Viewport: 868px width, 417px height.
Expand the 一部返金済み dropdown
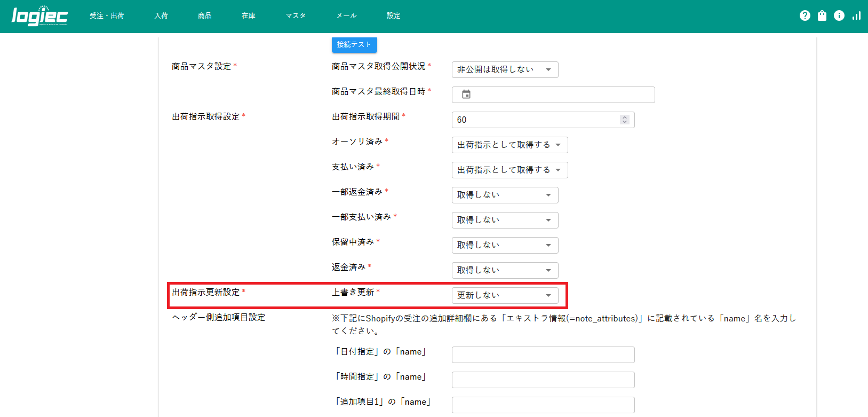tap(505, 195)
